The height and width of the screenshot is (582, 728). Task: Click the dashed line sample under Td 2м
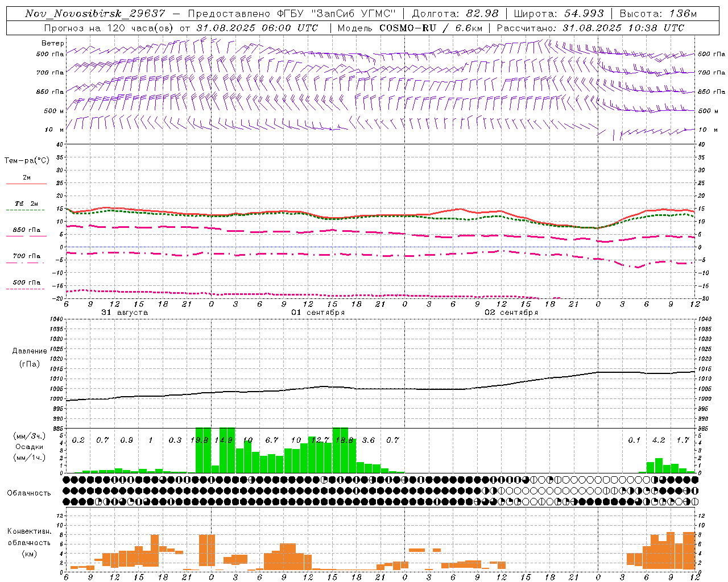pos(26,210)
